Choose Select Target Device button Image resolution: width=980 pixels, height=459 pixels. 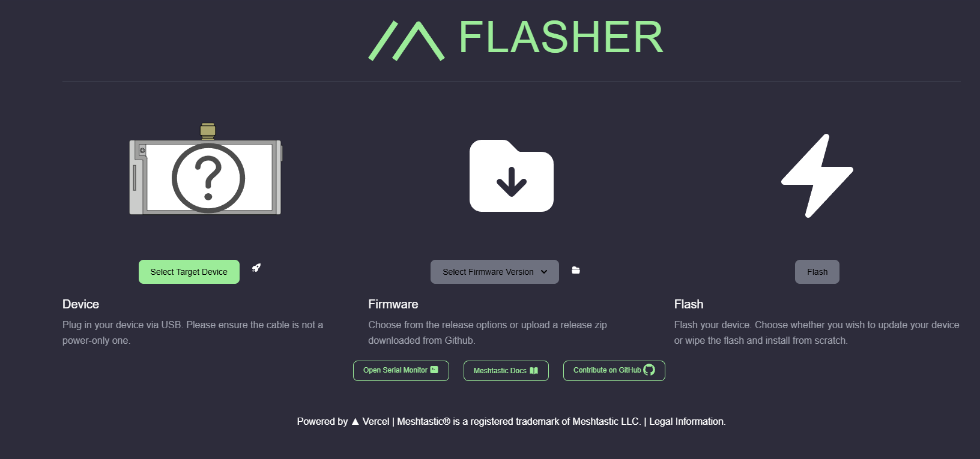[189, 272]
